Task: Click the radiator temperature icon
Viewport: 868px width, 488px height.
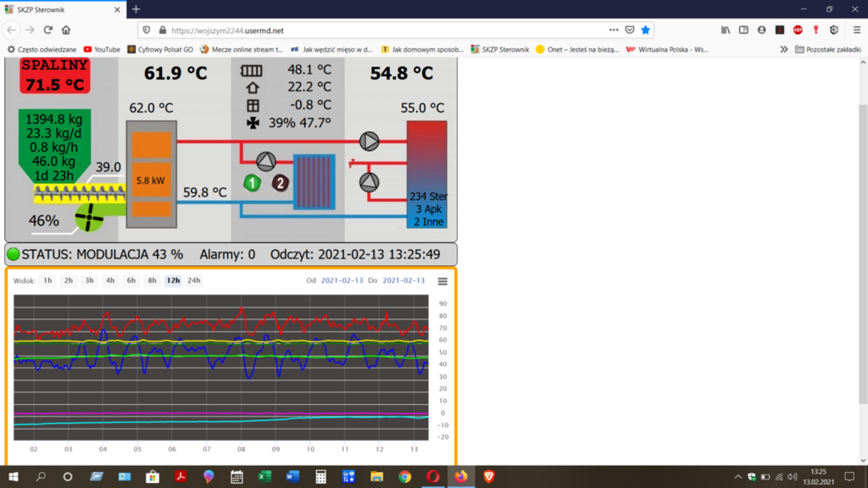Action: [x=252, y=70]
